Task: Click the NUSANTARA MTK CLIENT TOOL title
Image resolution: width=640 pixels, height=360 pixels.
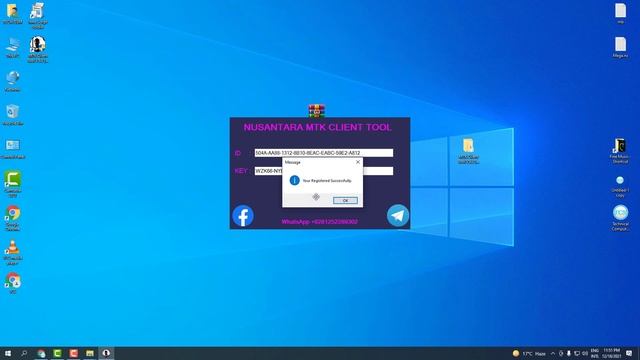Action: 318,127
